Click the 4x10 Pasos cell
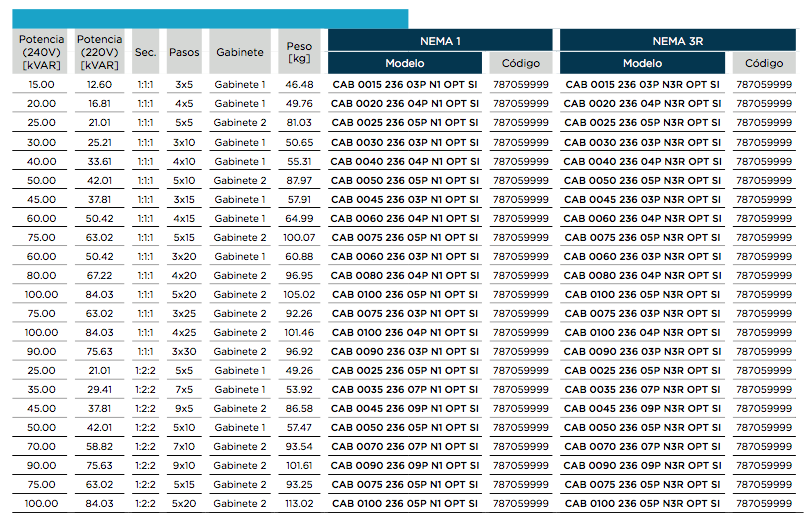 click(184, 162)
